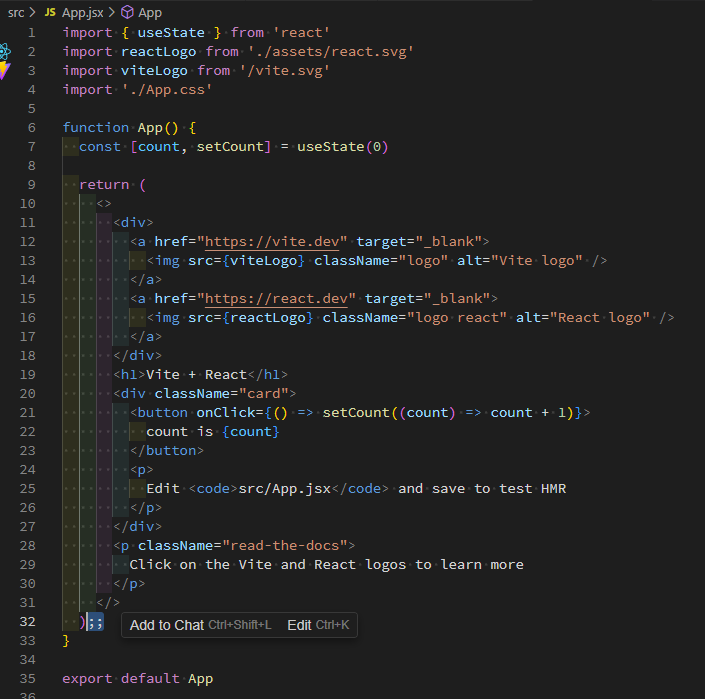Image resolution: width=705 pixels, height=699 pixels.
Task: Click 'src/App.jsx' inside code tag
Action: [284, 489]
